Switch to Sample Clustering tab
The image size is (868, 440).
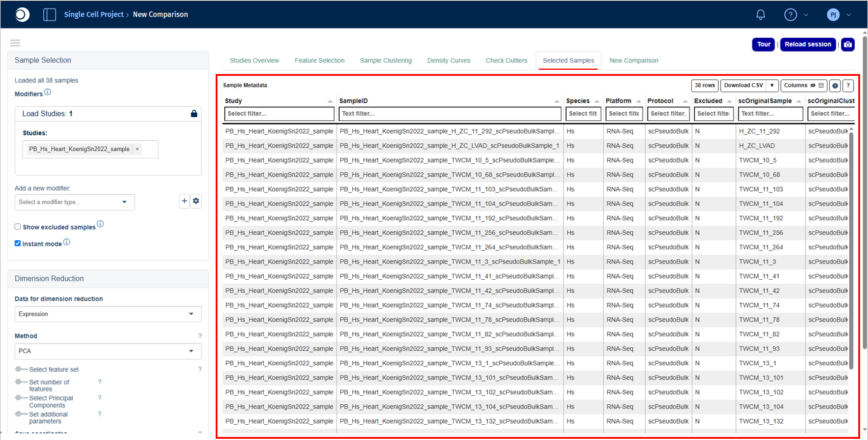coord(386,61)
